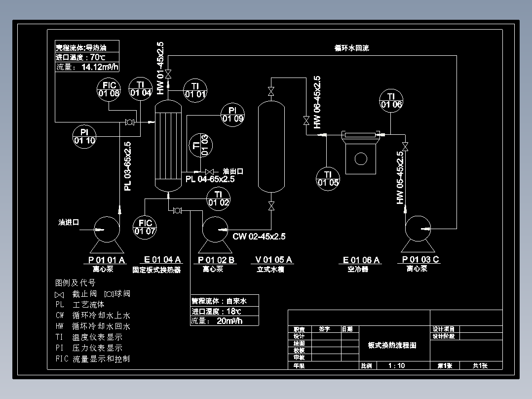Select the stop valve on line HW 05-45x2.5
The height and width of the screenshot is (399, 532).
405,147
